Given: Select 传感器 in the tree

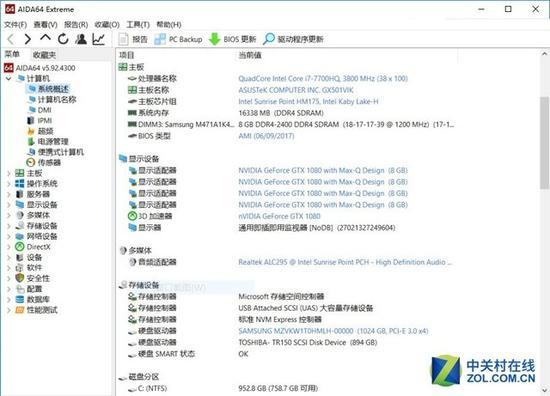Looking at the screenshot, I should (44, 162).
